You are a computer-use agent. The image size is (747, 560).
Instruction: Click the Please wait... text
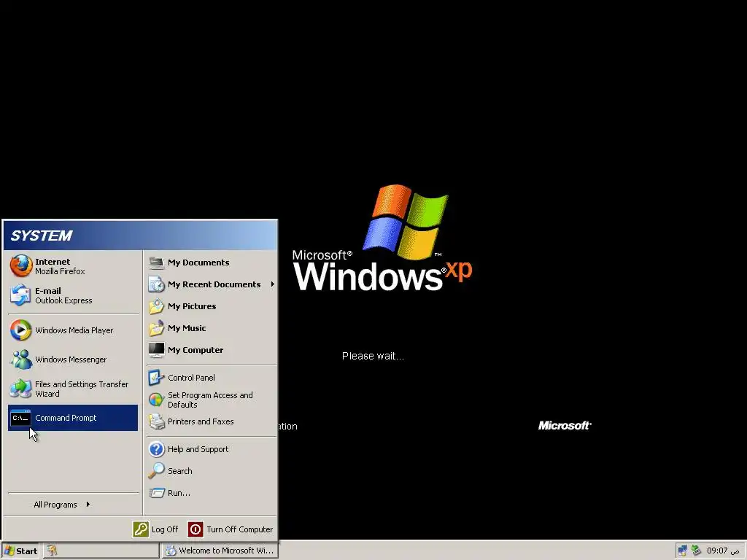(373, 356)
